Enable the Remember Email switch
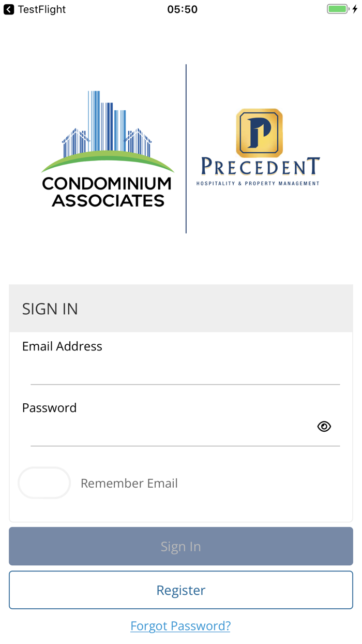362x644 pixels. 44,482
